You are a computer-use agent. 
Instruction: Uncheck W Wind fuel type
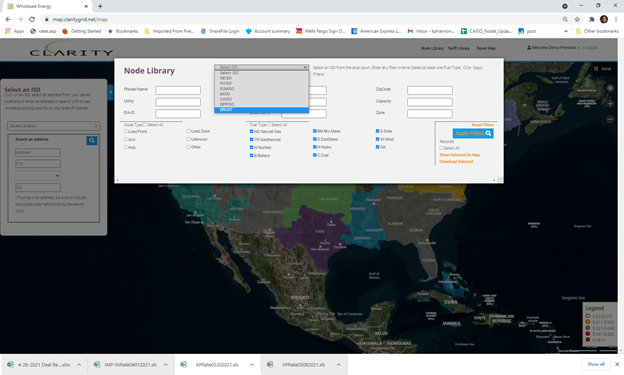click(377, 139)
